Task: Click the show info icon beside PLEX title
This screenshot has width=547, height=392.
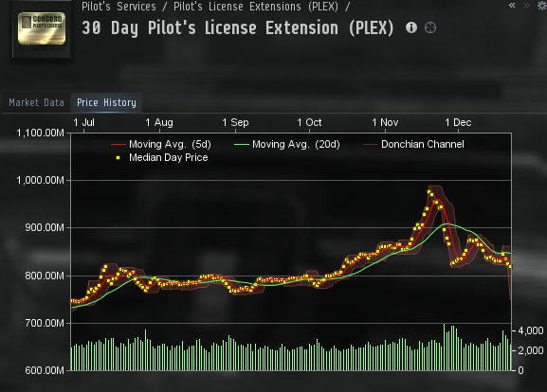Action: 411,27
